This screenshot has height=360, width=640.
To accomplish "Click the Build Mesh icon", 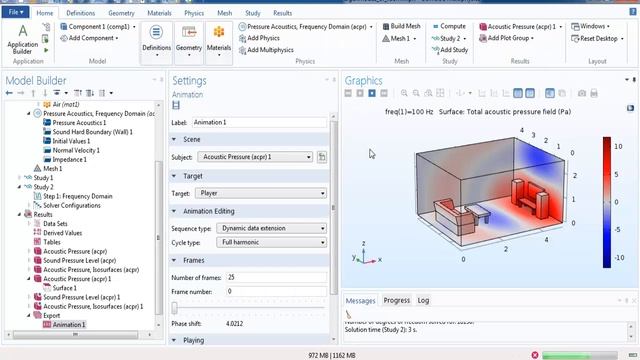I will pyautogui.click(x=386, y=27).
